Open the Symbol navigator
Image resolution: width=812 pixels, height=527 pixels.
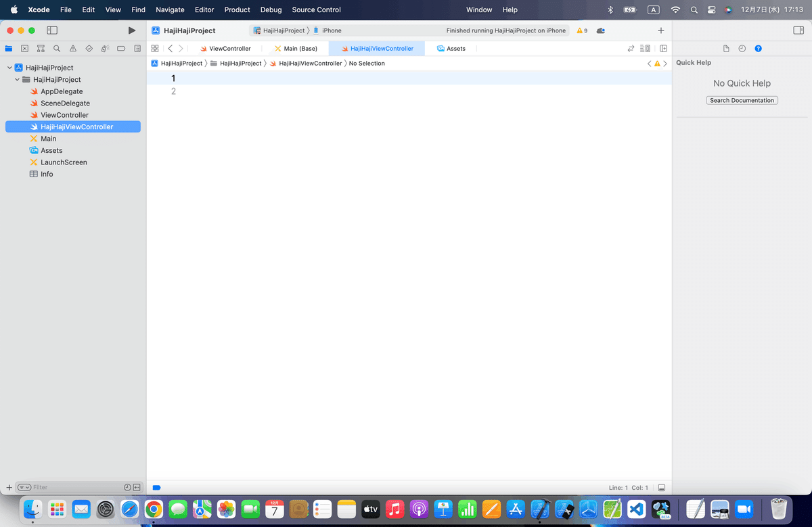click(x=41, y=49)
